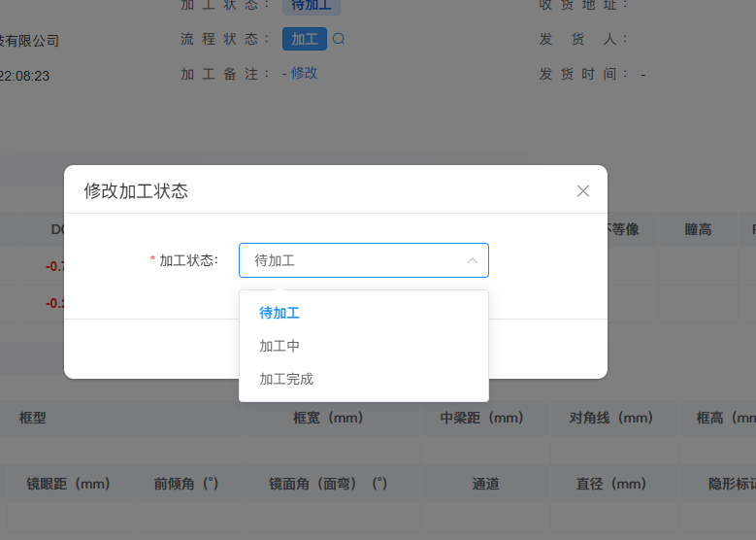Click the 对角线（mm） column header
This screenshot has width=756, height=540.
click(x=611, y=418)
